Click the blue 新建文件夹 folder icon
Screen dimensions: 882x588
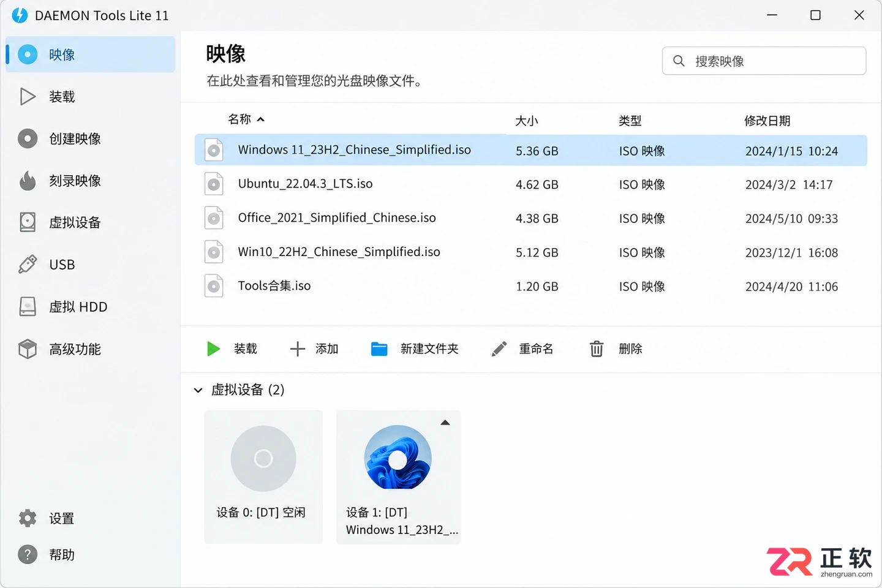tap(379, 349)
